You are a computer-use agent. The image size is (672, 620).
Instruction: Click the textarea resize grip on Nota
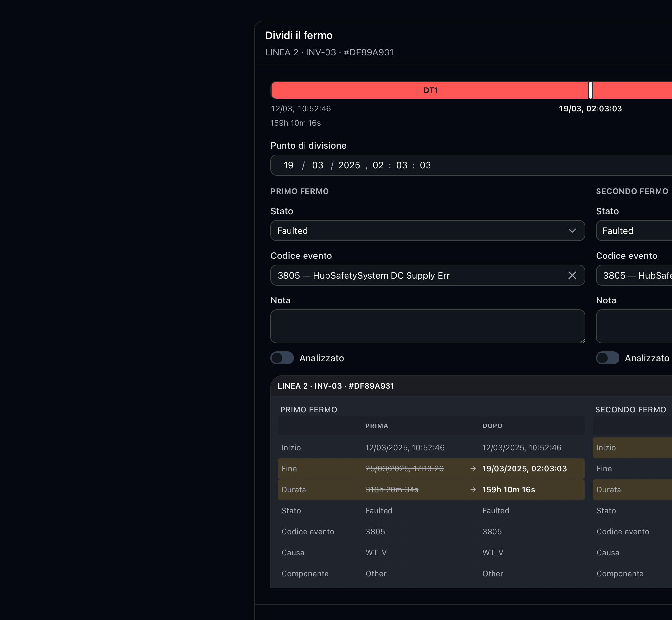click(x=582, y=341)
